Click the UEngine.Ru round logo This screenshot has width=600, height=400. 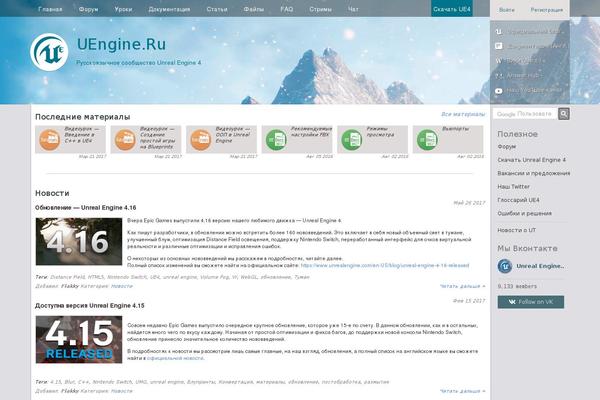click(49, 52)
